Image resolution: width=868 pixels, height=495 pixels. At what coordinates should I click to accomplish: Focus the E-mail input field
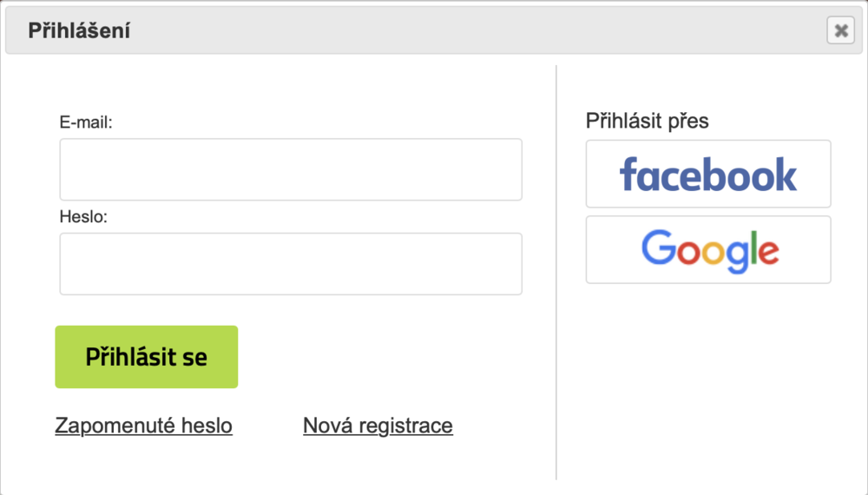point(291,169)
